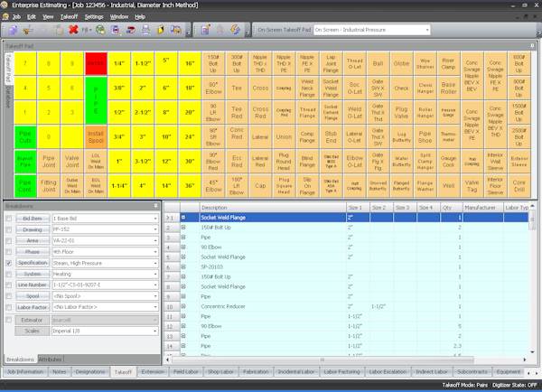Image resolution: width=542 pixels, height=392 pixels.
Task: Click the Cut scissors icon
Action: click(28, 30)
